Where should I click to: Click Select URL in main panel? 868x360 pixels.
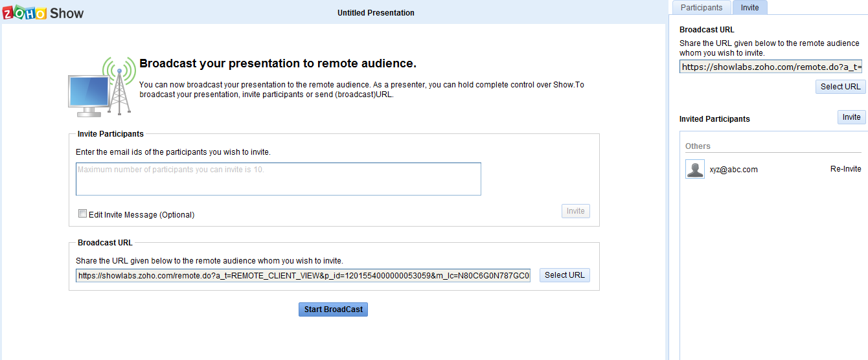tap(565, 275)
